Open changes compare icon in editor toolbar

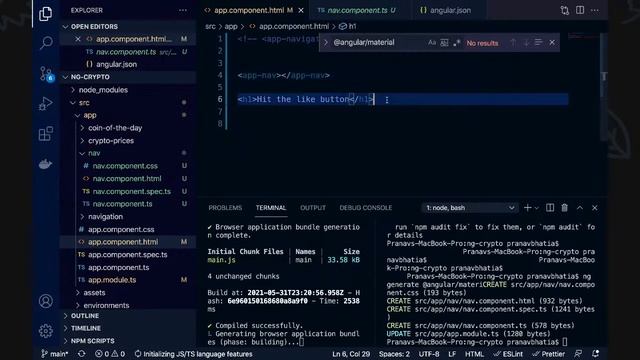point(564,10)
